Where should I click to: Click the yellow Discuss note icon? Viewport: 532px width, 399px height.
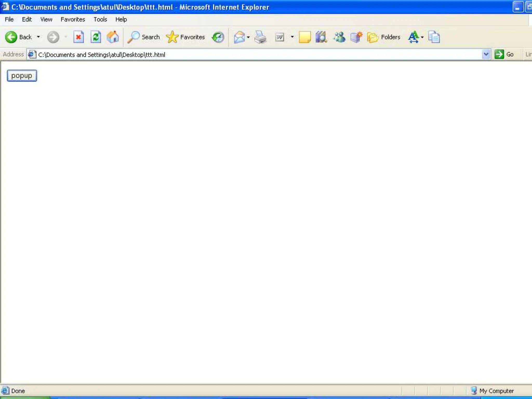tap(304, 37)
